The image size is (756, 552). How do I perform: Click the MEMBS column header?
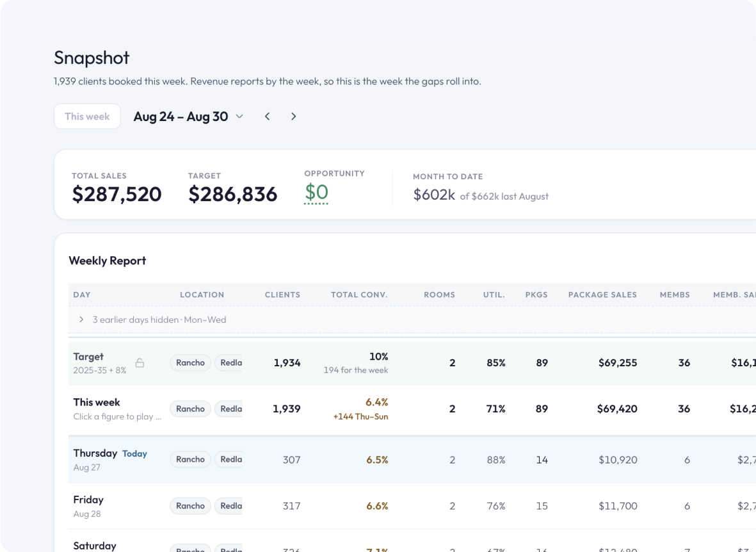[675, 295]
